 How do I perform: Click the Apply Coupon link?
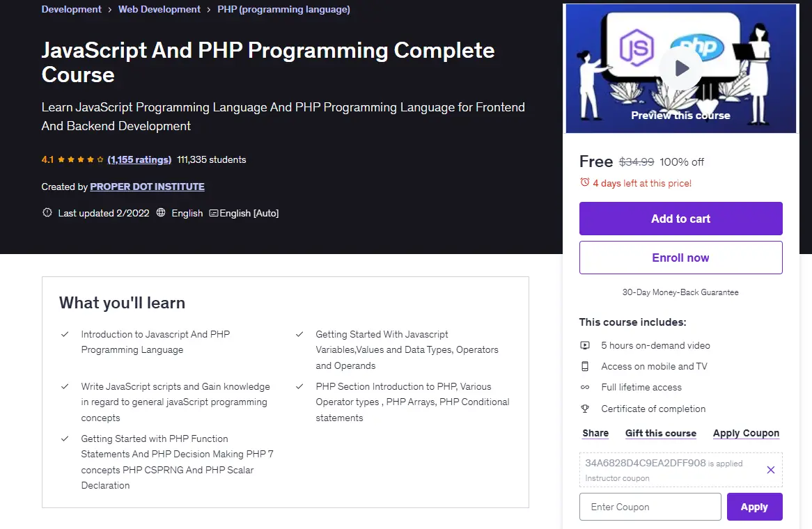pos(747,433)
